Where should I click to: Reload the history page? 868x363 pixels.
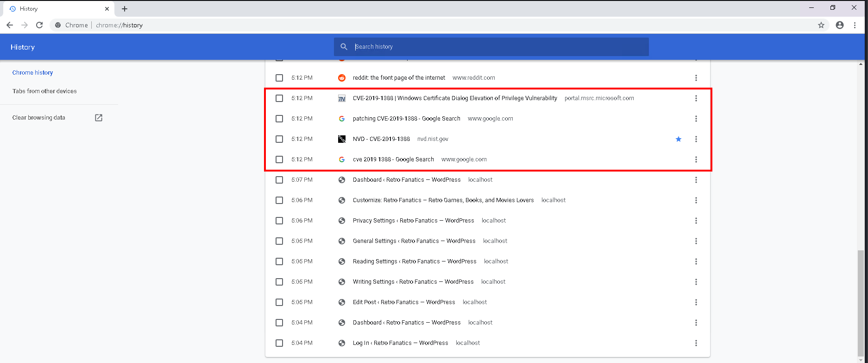(40, 25)
